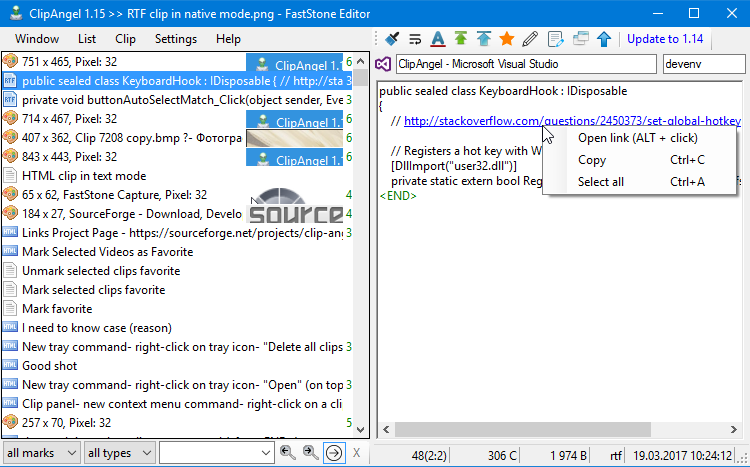This screenshot has width=750, height=467.
Task: Click thumbnail of 751 x 465 clip
Action: pyautogui.click(x=294, y=62)
